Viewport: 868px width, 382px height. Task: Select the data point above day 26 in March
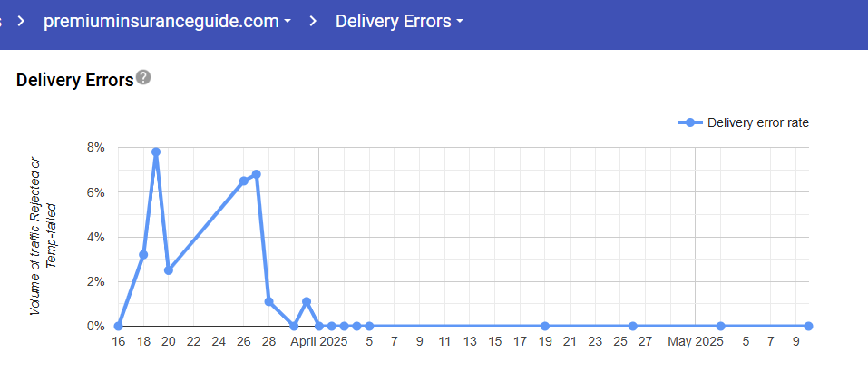click(244, 181)
